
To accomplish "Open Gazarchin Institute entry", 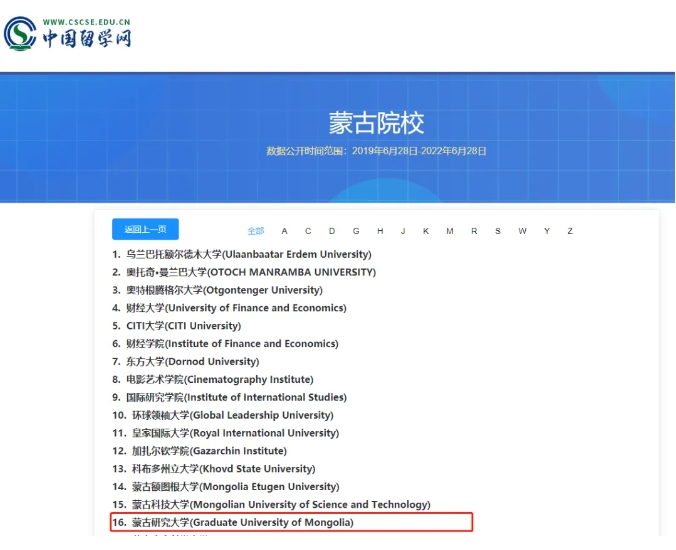I will click(200, 451).
